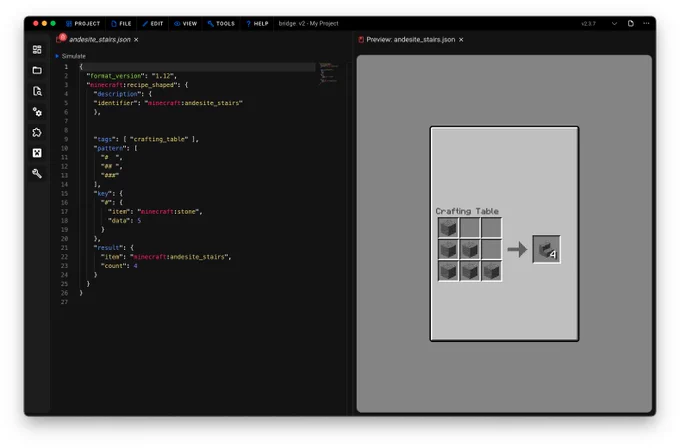Click the "data" key on line 18

[x=119, y=221]
